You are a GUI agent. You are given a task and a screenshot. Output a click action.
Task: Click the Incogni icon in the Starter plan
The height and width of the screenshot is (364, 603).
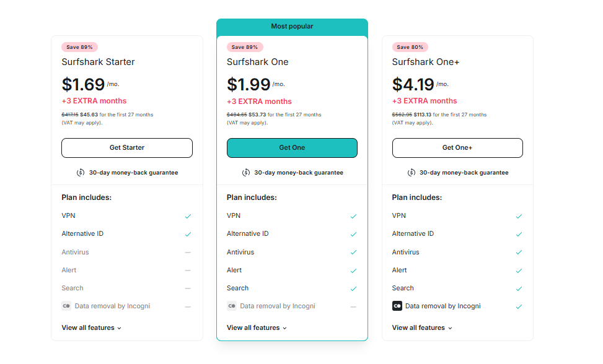click(x=66, y=306)
